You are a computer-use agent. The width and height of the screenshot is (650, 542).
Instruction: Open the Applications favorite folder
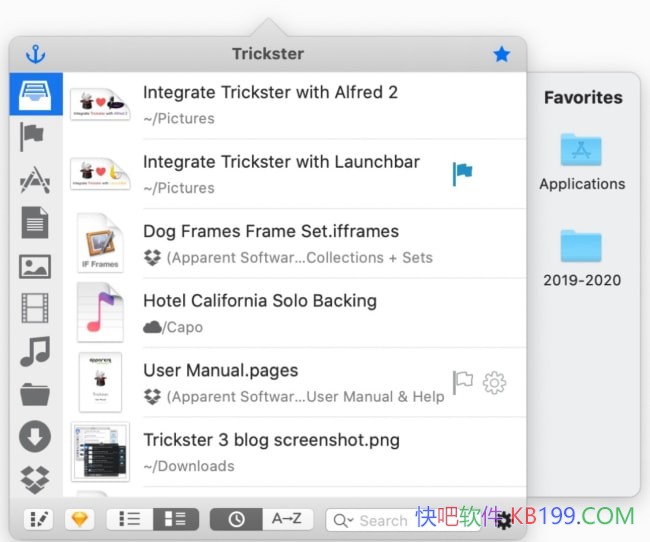581,161
